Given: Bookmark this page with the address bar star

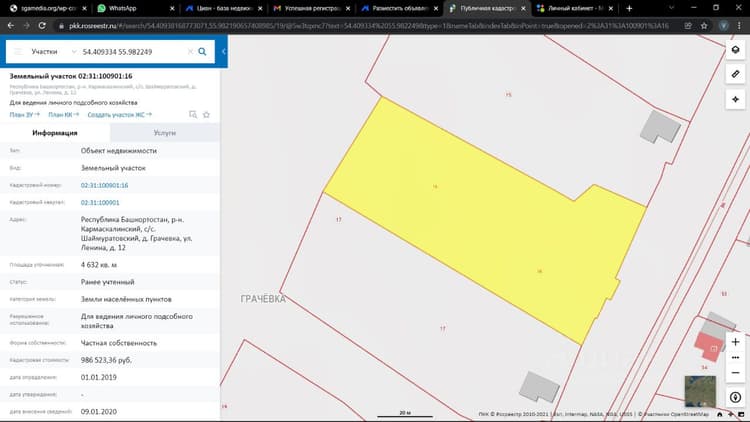Looking at the screenshot, I should coord(704,26).
